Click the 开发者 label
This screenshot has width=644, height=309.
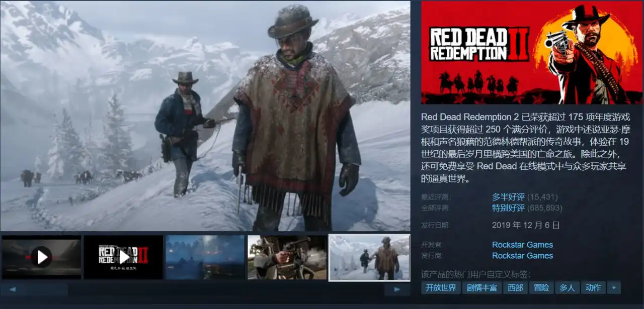pos(432,245)
